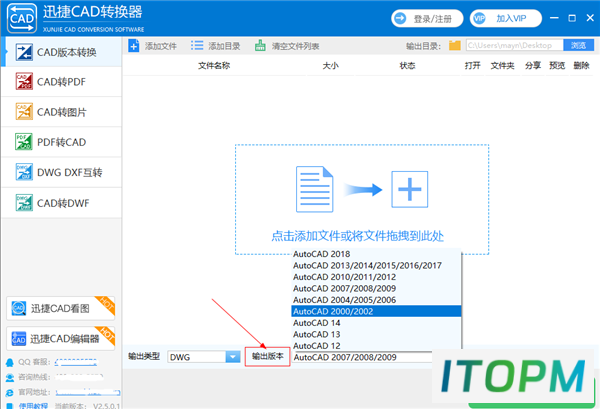Click the 添加文件 plus icon
Image resolution: width=600 pixels, height=409 pixels.
coord(134,46)
